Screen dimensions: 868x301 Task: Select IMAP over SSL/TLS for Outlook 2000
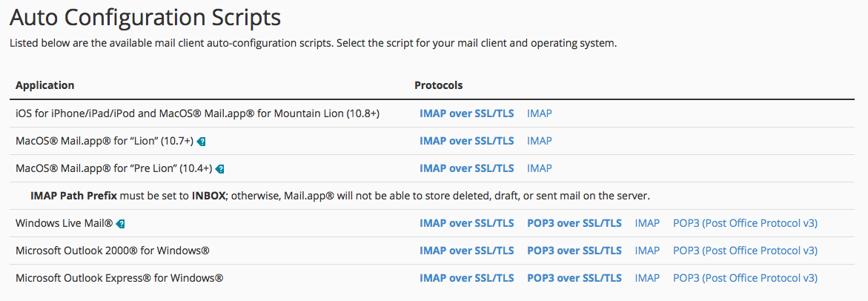pyautogui.click(x=467, y=251)
